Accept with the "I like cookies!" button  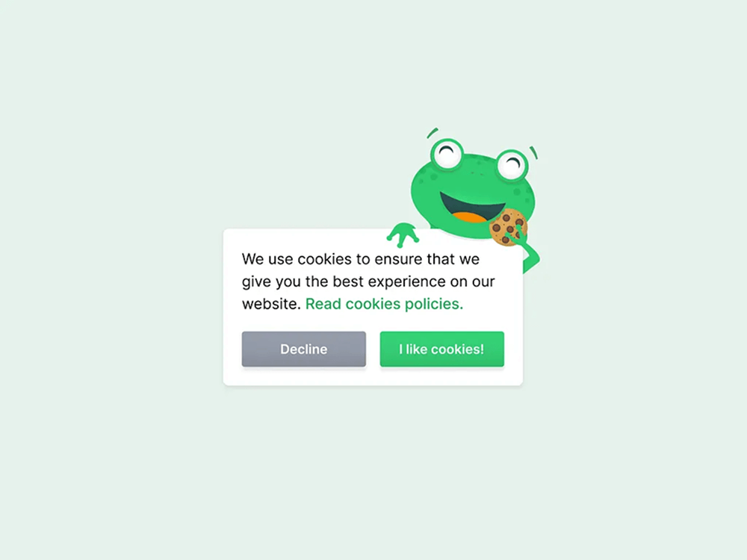coord(441,349)
